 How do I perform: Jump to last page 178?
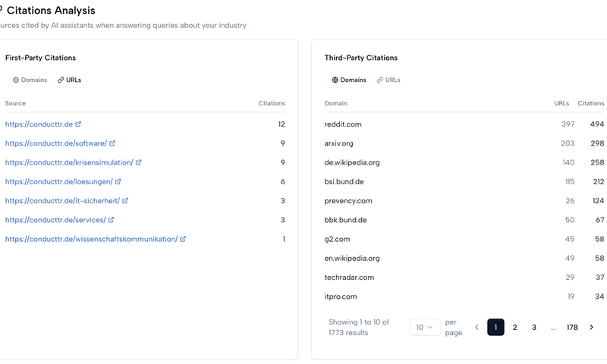[x=572, y=328]
